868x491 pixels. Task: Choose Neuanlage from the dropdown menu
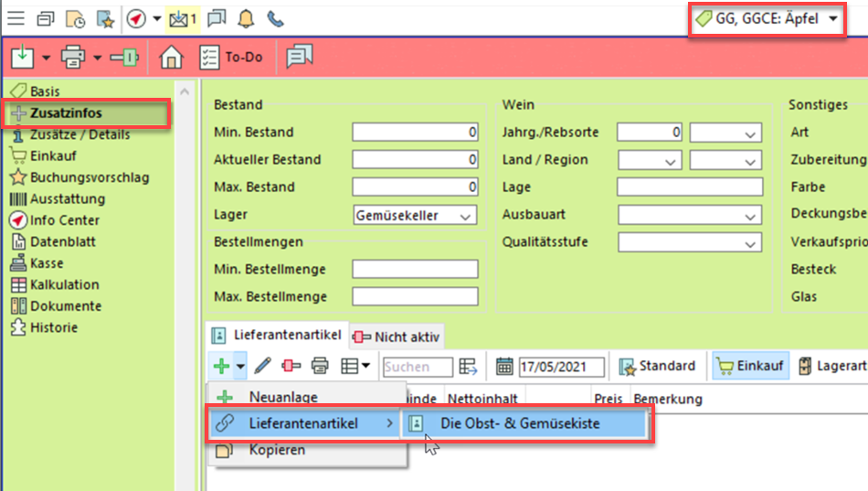click(x=283, y=397)
